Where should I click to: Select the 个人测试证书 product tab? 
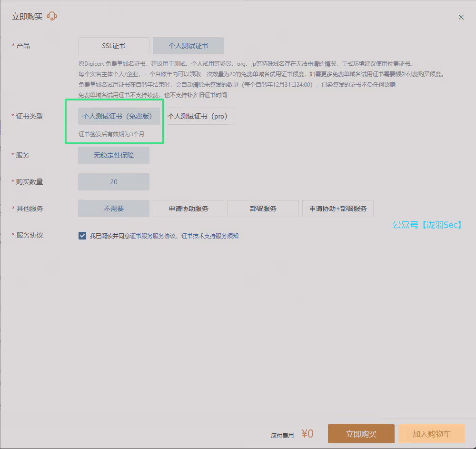click(188, 46)
